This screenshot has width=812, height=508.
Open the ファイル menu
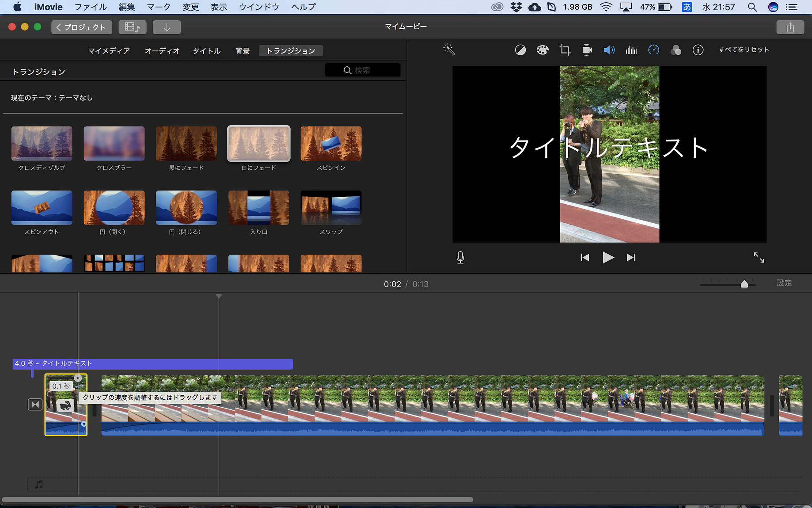pyautogui.click(x=91, y=7)
